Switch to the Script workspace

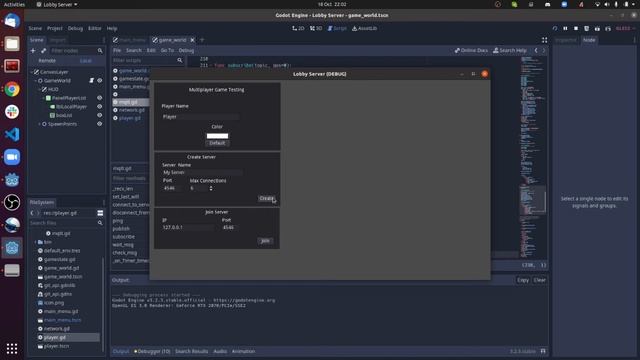[x=337, y=28]
